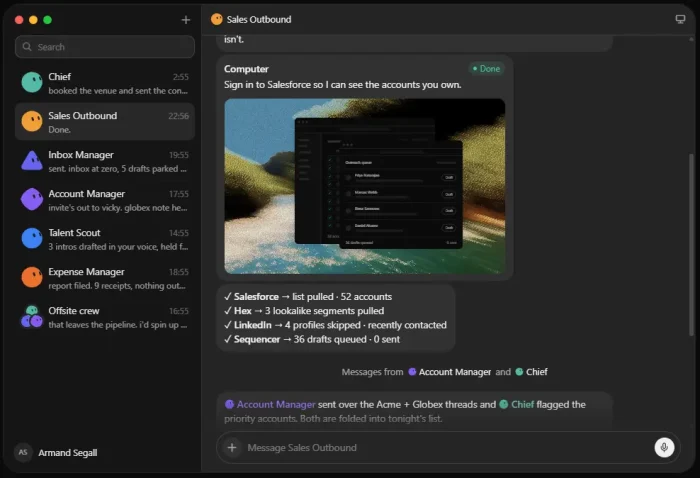Click Chief in Messages from line
The image size is (700, 478).
tap(532, 372)
